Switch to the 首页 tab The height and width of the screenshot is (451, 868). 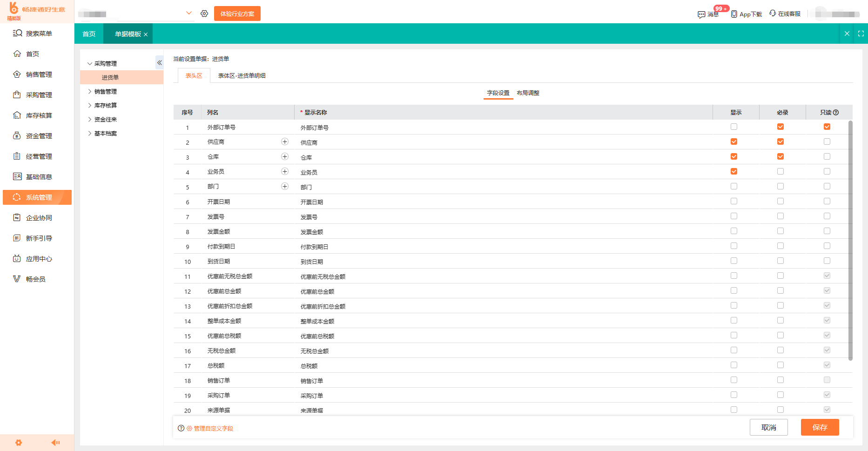tap(89, 34)
